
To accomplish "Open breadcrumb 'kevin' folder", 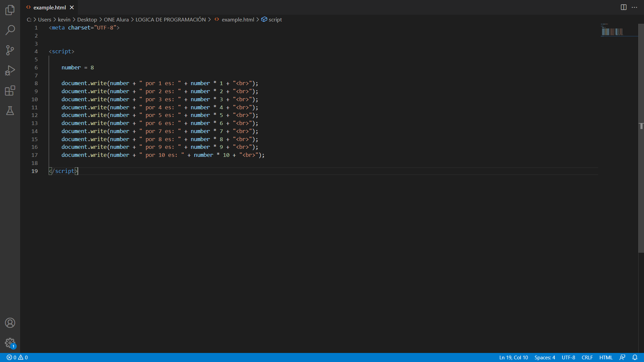I will coord(64,19).
